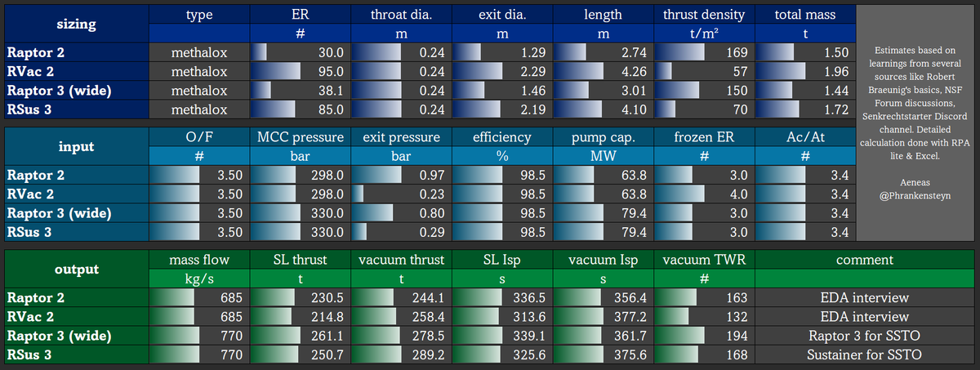
Task: Select the 'methalox' cell in the RVac 2 row
Action: tap(199, 71)
